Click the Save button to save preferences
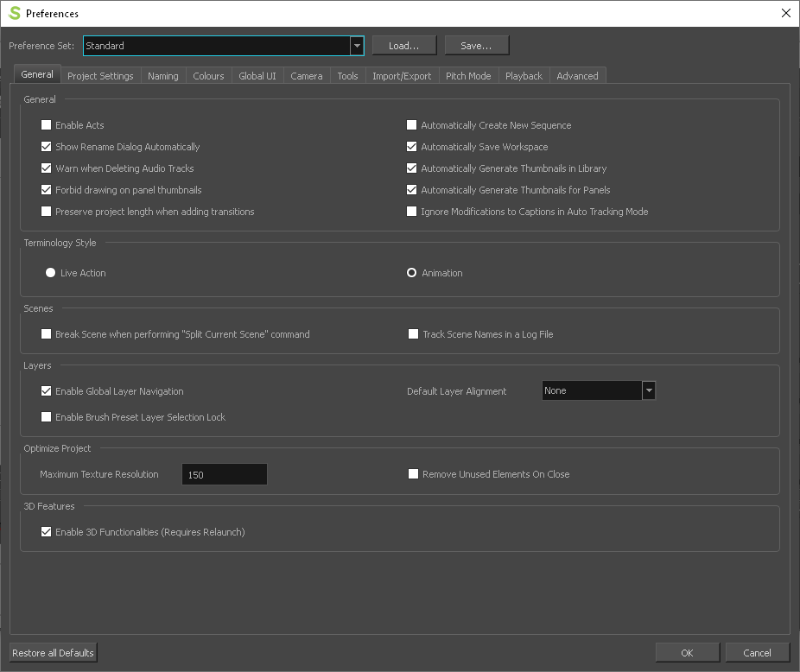Image resolution: width=800 pixels, height=672 pixels. click(474, 45)
